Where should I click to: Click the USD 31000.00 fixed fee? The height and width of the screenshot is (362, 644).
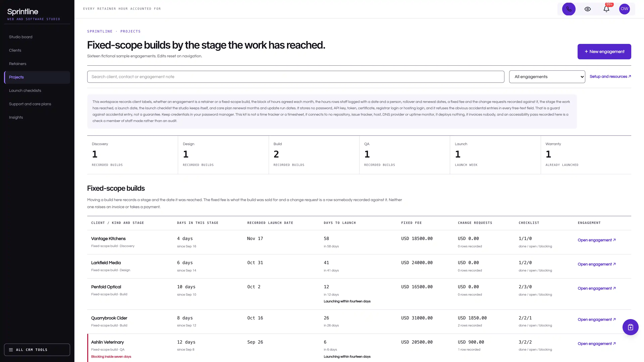click(417, 318)
